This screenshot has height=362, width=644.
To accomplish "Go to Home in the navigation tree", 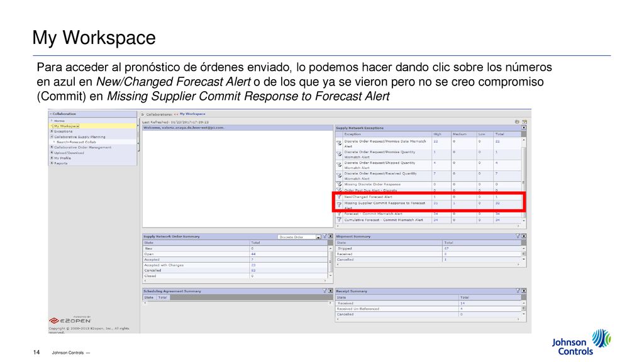I will [x=60, y=121].
